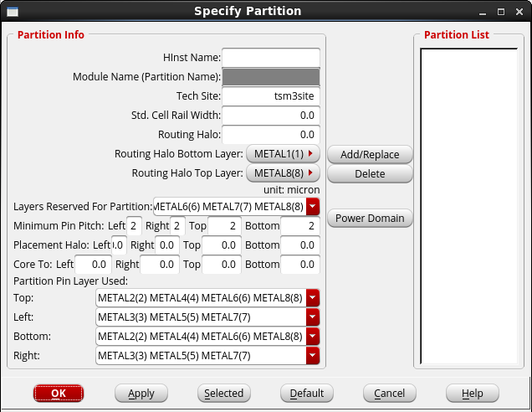Click the Add/Replace button
The width and height of the screenshot is (532, 412).
[370, 155]
